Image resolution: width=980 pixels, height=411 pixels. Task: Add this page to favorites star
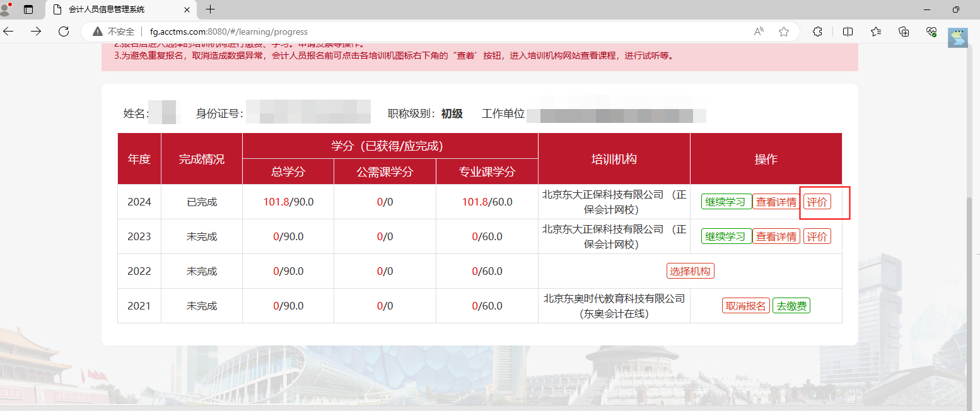click(784, 32)
